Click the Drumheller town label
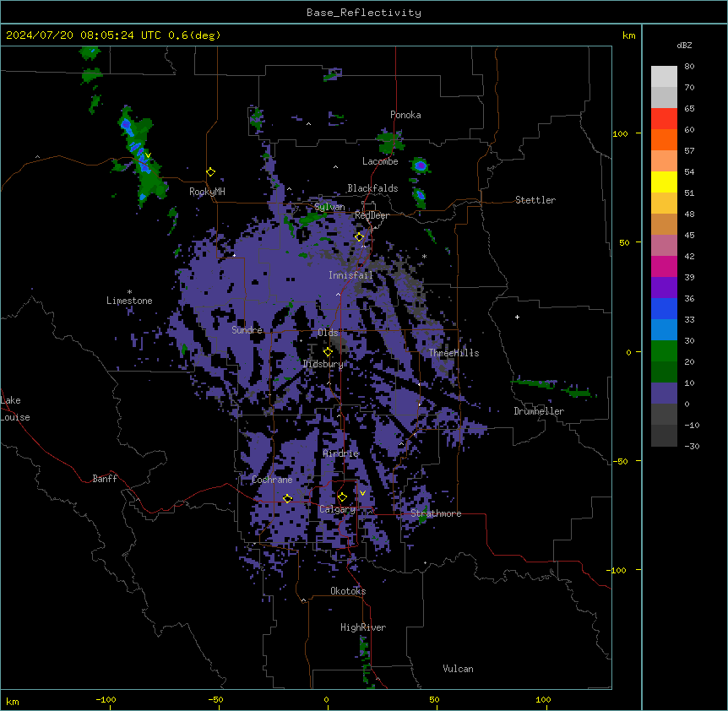728x711 pixels. point(539,411)
